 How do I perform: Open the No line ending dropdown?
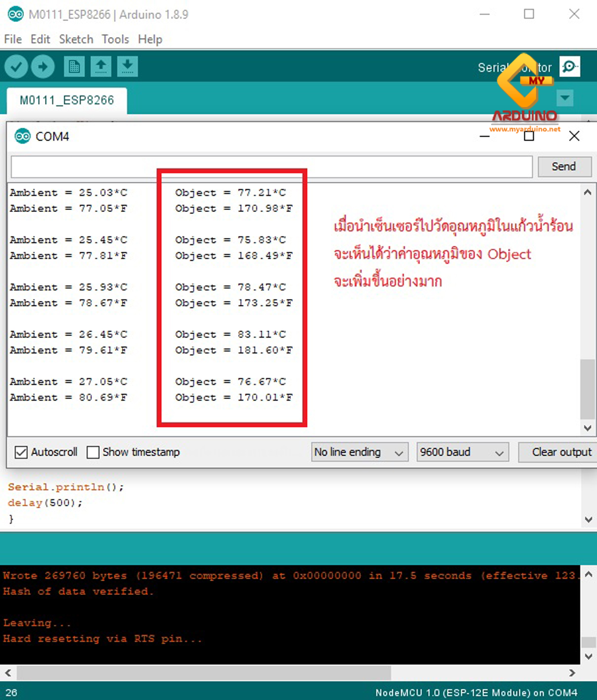359,452
